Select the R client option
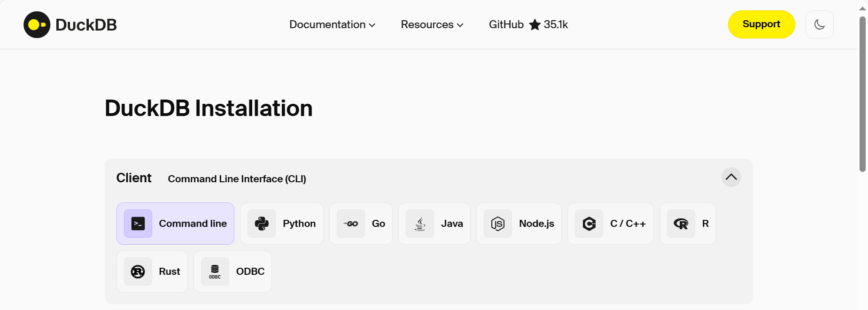 688,224
